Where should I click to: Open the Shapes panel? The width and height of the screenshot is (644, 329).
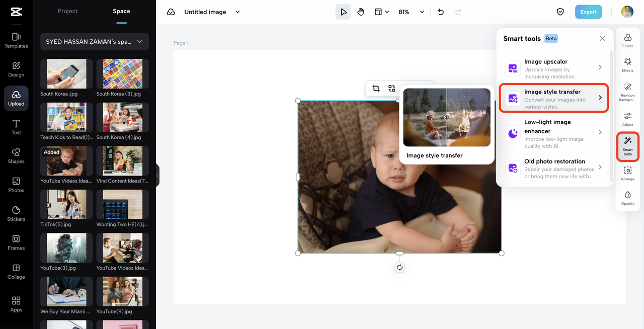coord(16,156)
